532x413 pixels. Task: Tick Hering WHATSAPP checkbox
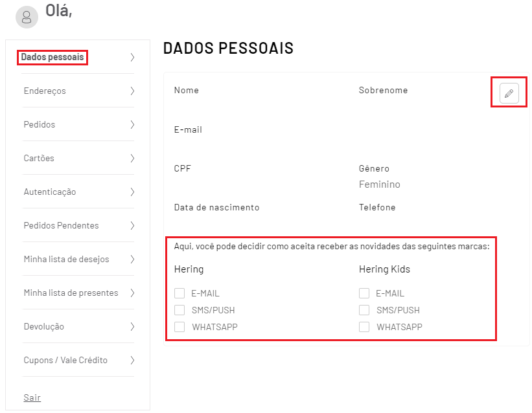[x=179, y=327]
